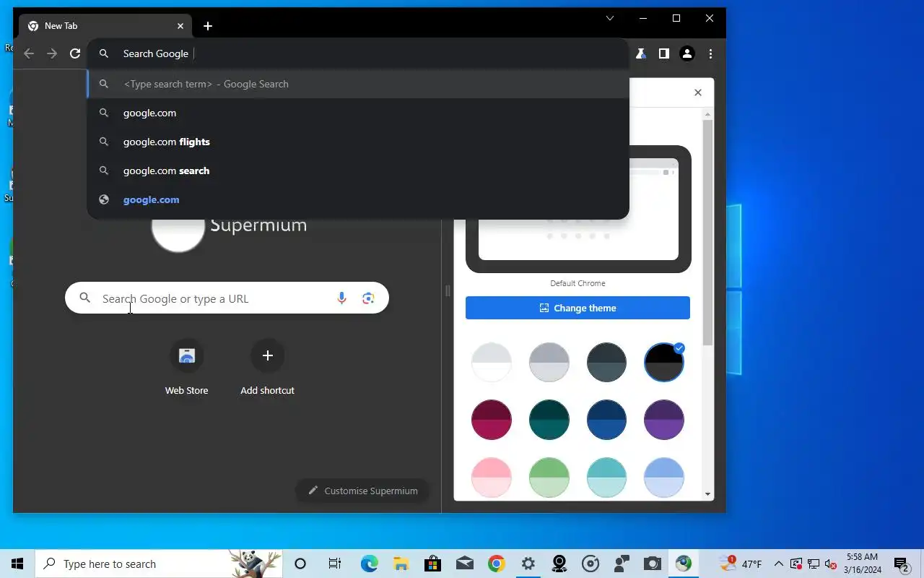The width and height of the screenshot is (924, 578).
Task: Toggle the side panel icon
Action: (x=663, y=53)
